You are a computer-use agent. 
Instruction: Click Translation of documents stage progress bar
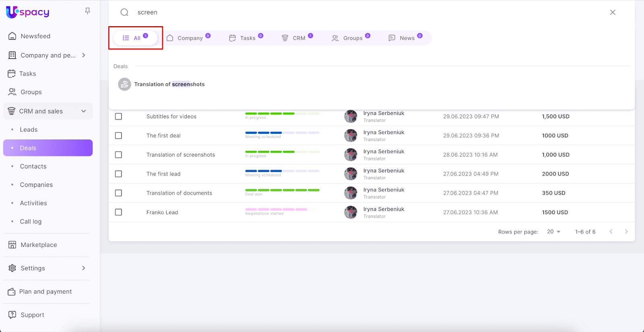click(x=282, y=190)
